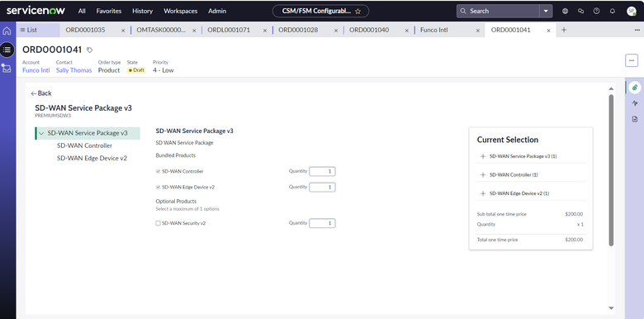Toggle the SD-WAN Controller checkbox
644x319 pixels.
[x=158, y=171]
